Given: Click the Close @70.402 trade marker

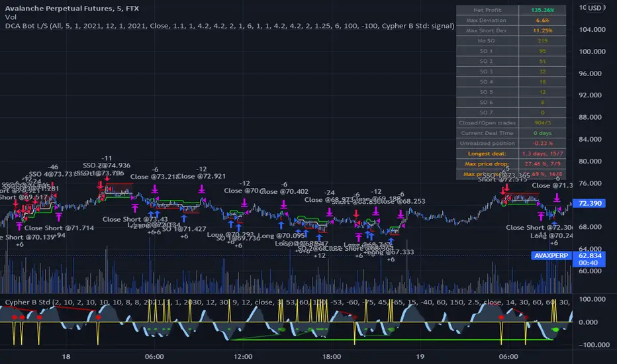Looking at the screenshot, I should (x=285, y=203).
